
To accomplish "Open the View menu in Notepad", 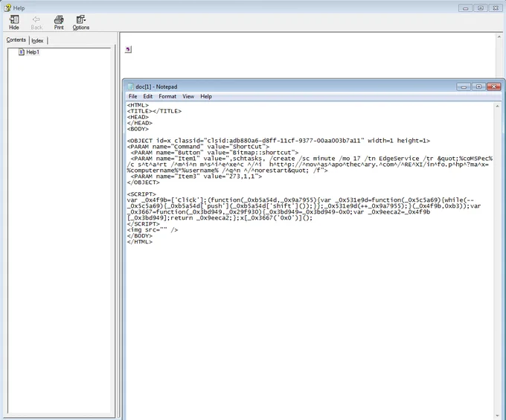I will [188, 96].
